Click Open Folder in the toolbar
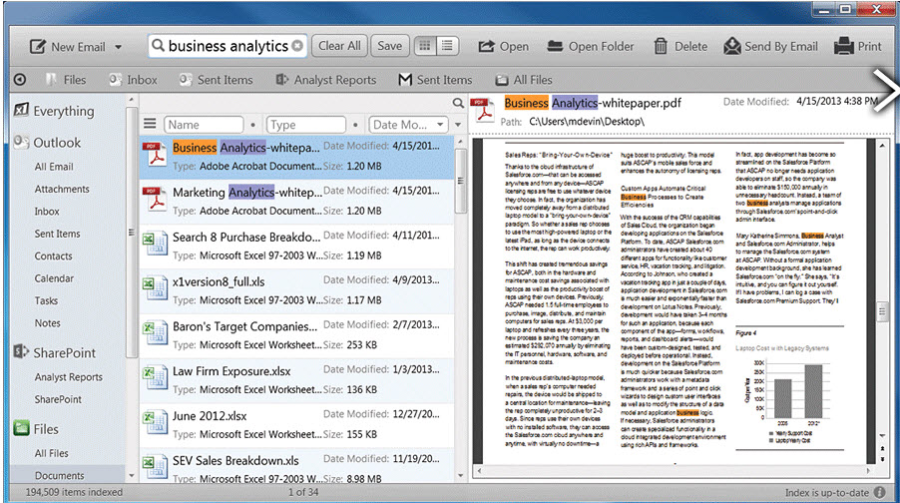The image size is (900, 503). (590, 47)
